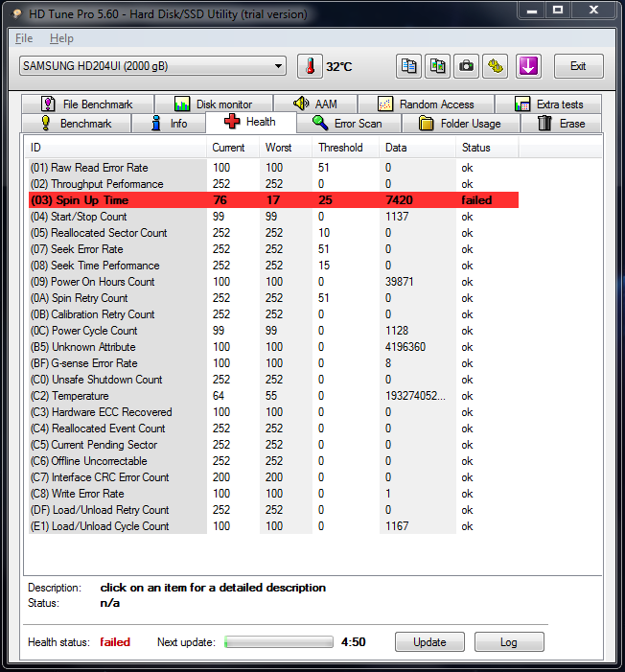This screenshot has height=672, width=625.
Task: Click the copy screenshot to clipboard icon
Action: tap(437, 66)
